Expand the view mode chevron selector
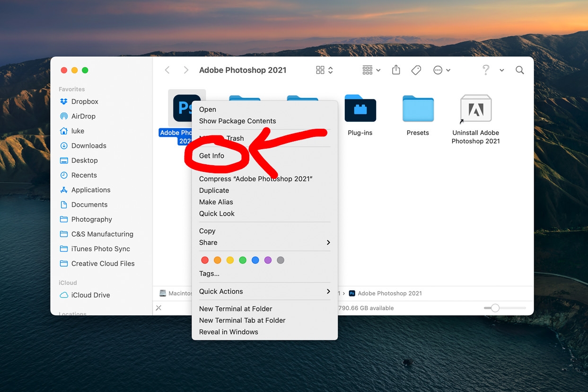The width and height of the screenshot is (588, 392). pos(331,70)
